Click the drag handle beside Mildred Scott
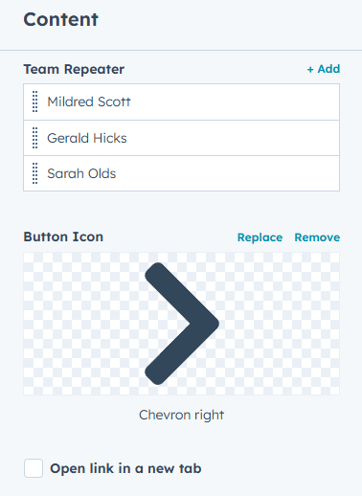The image size is (362, 496). (35, 102)
